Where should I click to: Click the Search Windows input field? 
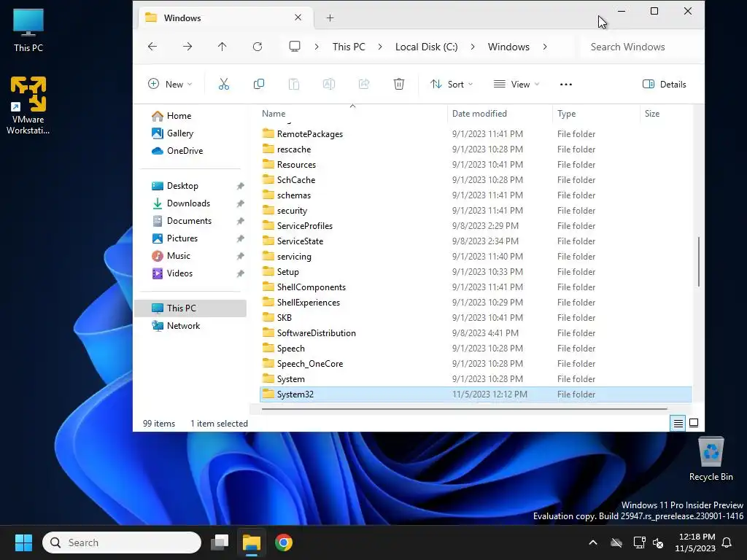coord(640,47)
